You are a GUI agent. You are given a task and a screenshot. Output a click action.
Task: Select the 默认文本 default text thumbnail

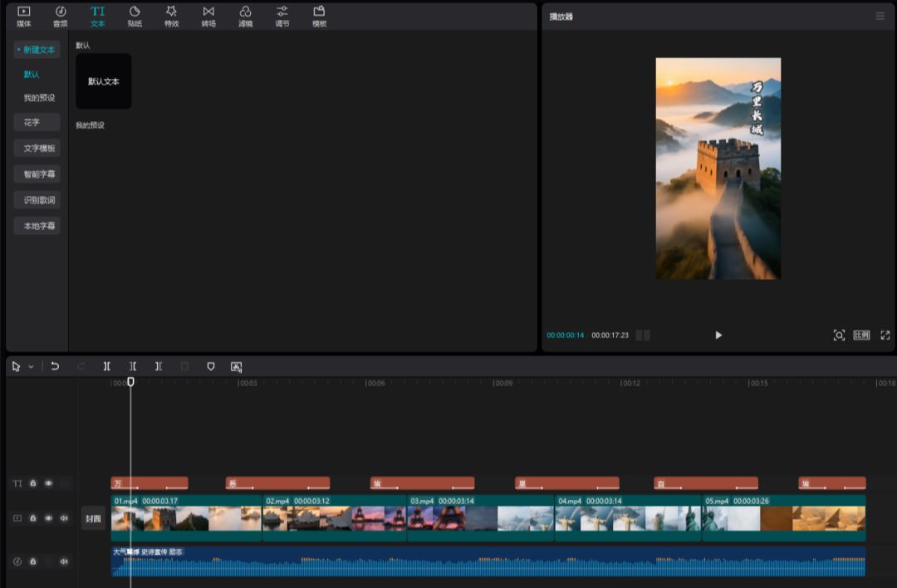(x=103, y=81)
